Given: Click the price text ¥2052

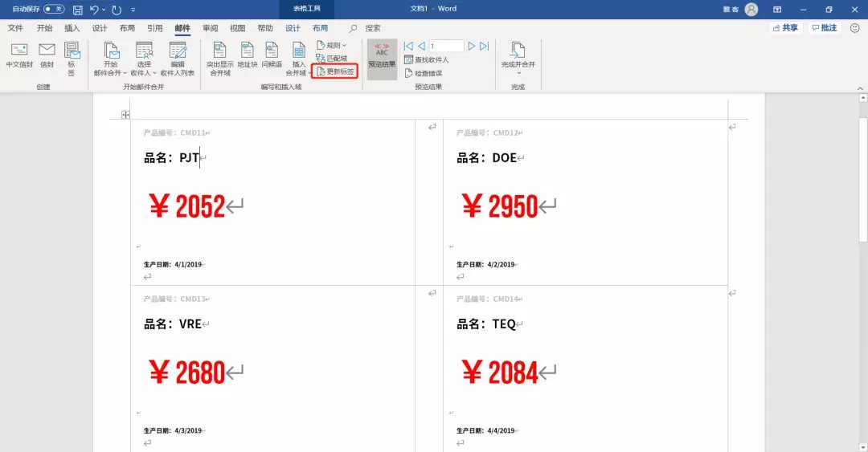Looking at the screenshot, I should coord(187,206).
